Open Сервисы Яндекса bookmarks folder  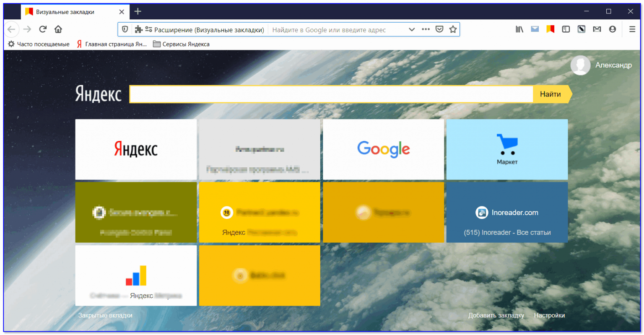tap(181, 44)
